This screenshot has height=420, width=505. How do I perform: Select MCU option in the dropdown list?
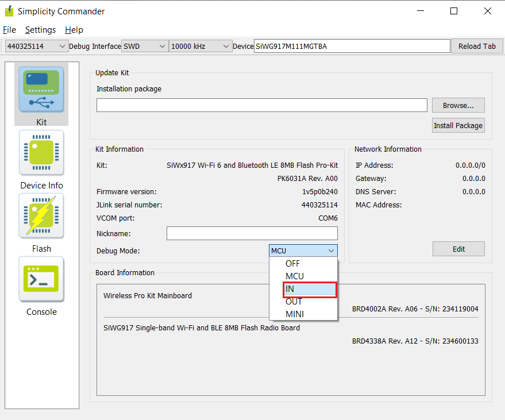[303, 276]
